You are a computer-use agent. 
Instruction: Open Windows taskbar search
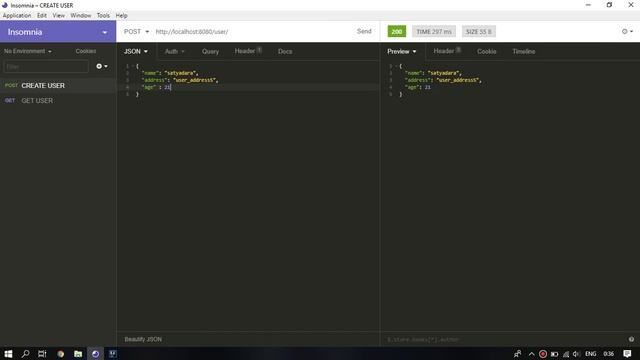tap(25, 354)
